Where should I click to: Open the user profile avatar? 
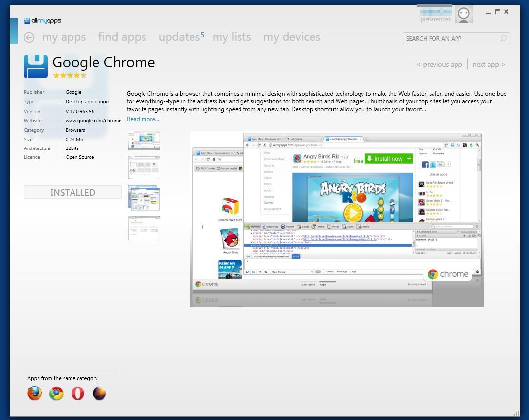tap(463, 15)
